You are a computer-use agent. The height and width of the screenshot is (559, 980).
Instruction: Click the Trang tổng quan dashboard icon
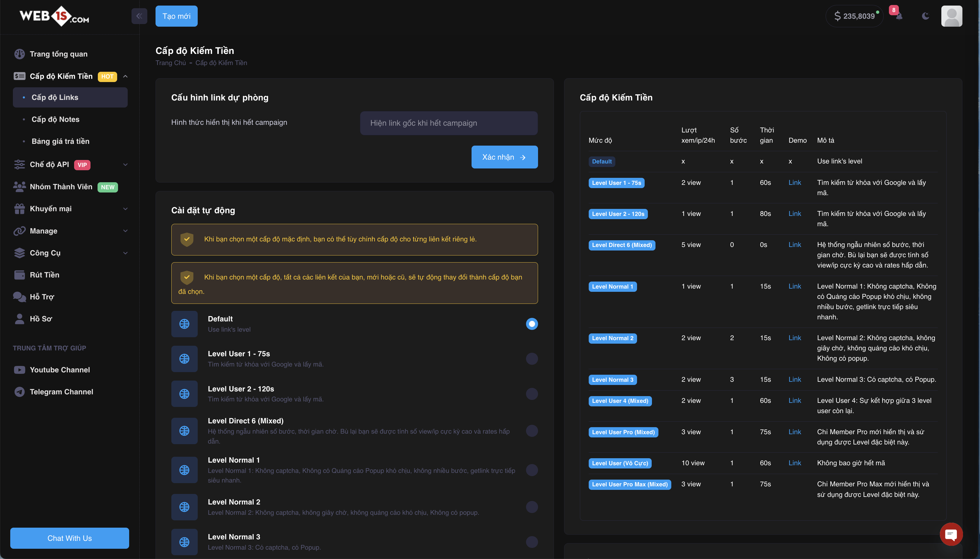(20, 54)
